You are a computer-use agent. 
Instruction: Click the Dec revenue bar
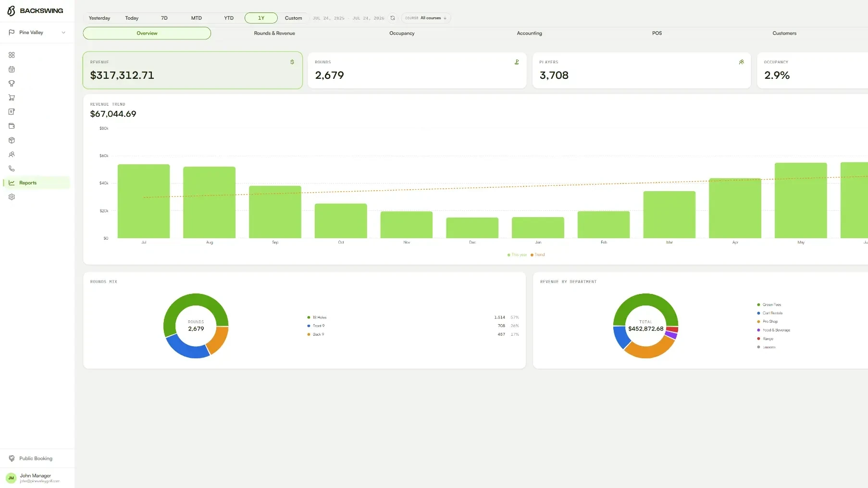[472, 228]
